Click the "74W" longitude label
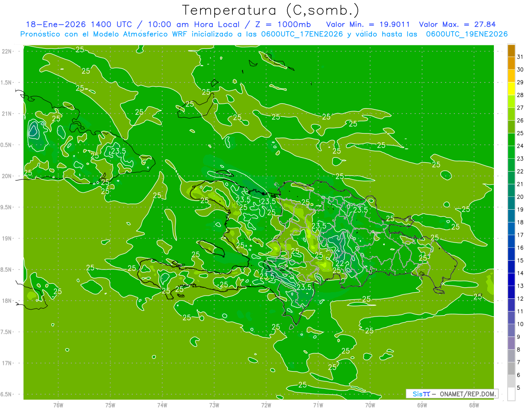The height and width of the screenshot is (411, 532). pos(162,405)
